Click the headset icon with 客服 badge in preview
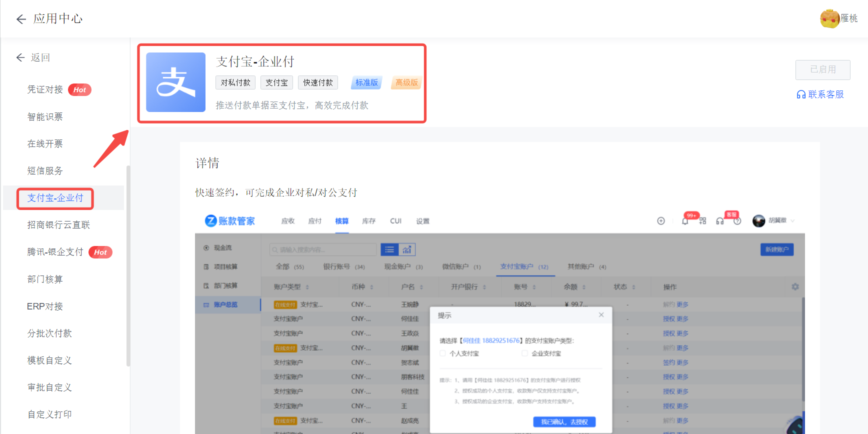 click(x=719, y=221)
